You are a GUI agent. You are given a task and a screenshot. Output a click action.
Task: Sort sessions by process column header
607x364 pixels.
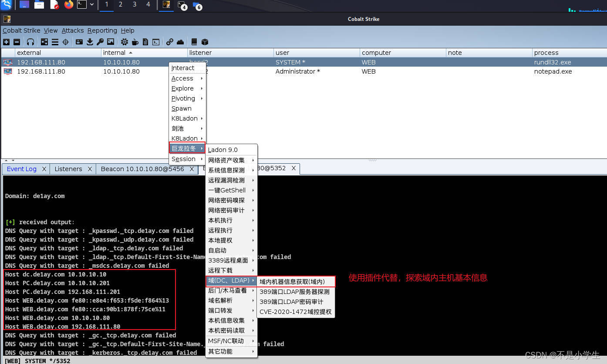570,53
